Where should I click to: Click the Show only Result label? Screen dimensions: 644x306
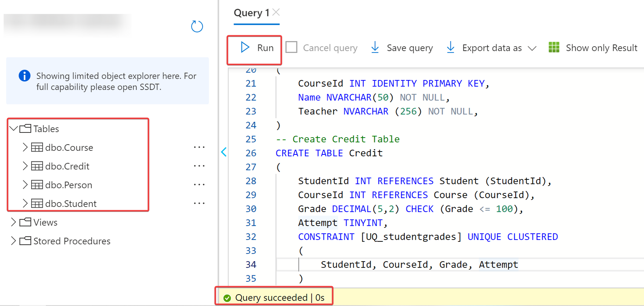tap(601, 48)
